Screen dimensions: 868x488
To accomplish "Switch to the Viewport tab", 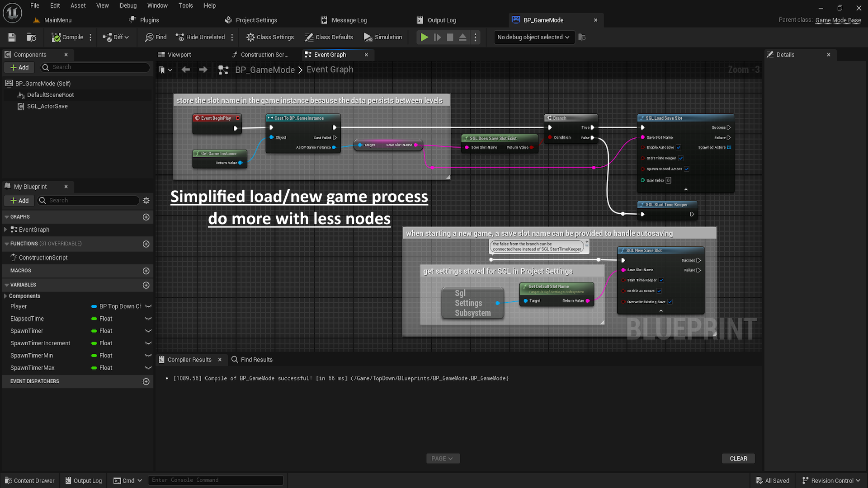I will pos(179,55).
